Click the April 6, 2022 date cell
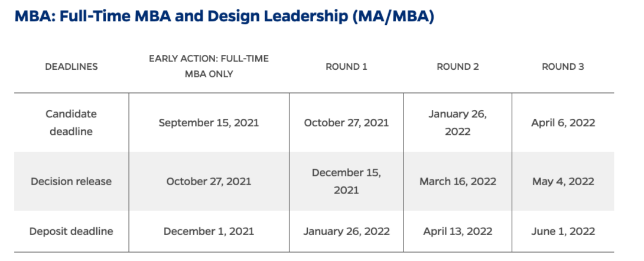Image resolution: width=644 pixels, height=261 pixels. coord(563,123)
